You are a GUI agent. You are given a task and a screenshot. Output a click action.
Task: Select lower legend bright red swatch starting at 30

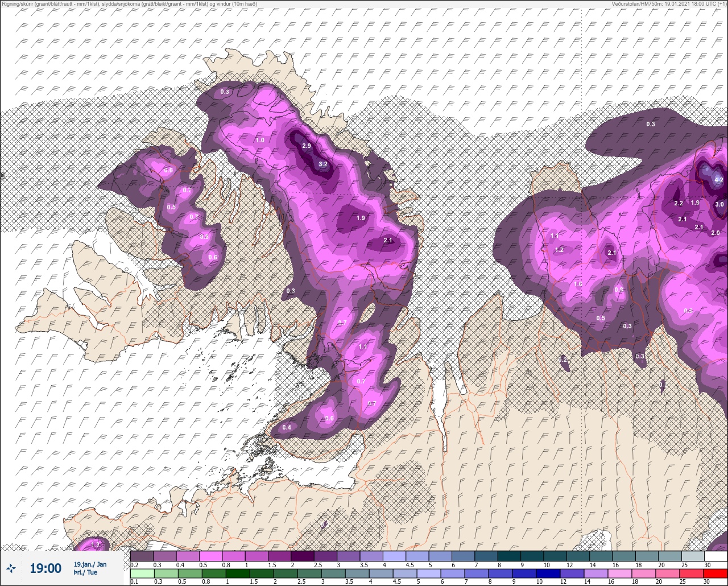[x=715, y=573]
